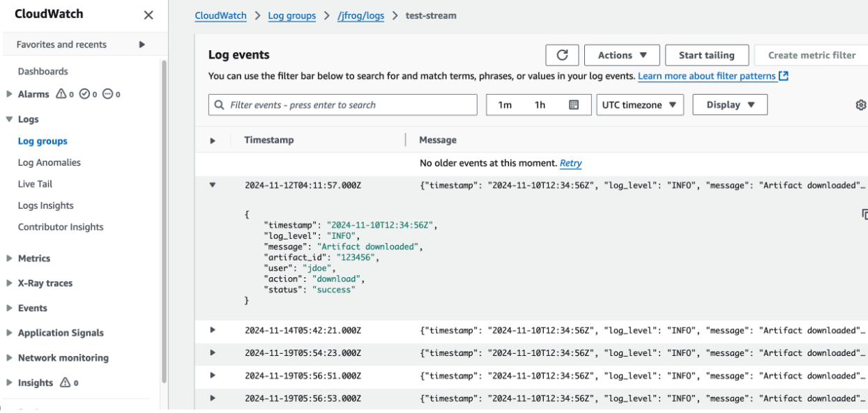Open the Actions dropdown
Screen dimensions: 868x413
621,55
